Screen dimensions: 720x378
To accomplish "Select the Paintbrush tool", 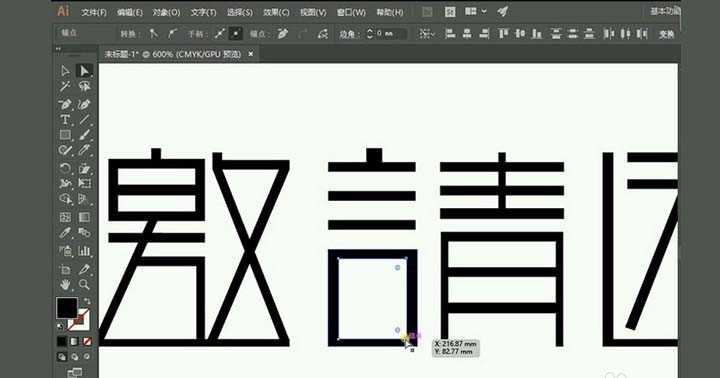I will [84, 135].
